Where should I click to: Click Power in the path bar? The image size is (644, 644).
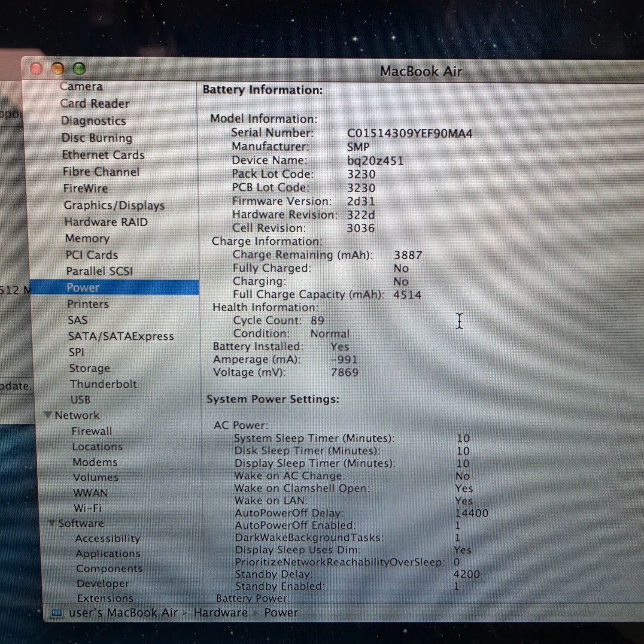coord(281,613)
